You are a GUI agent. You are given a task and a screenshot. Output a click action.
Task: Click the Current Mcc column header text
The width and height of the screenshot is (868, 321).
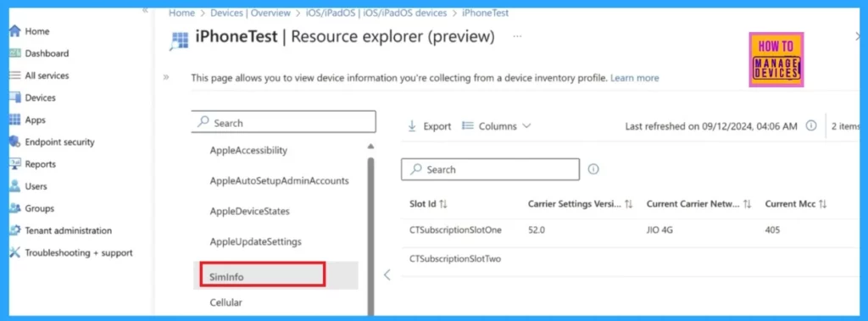click(x=790, y=204)
